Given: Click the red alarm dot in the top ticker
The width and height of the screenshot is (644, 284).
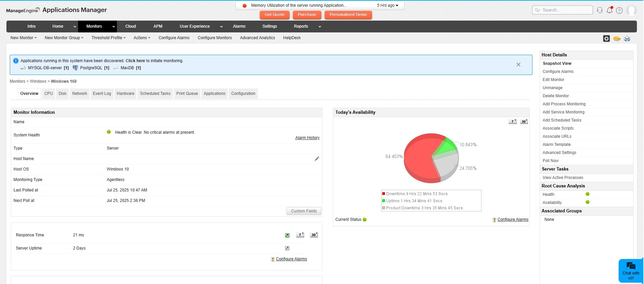Looking at the screenshot, I should point(245,6).
